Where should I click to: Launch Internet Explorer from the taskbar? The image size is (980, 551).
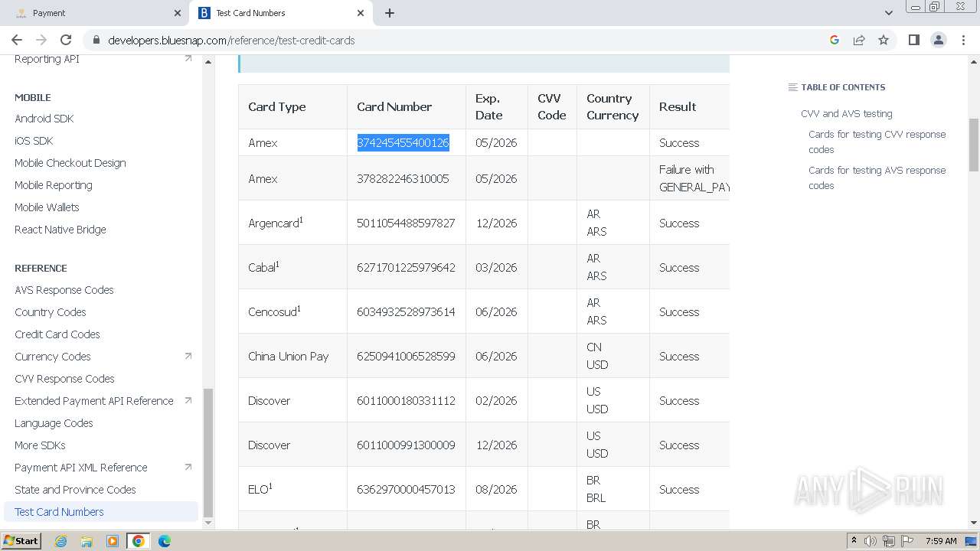click(60, 541)
